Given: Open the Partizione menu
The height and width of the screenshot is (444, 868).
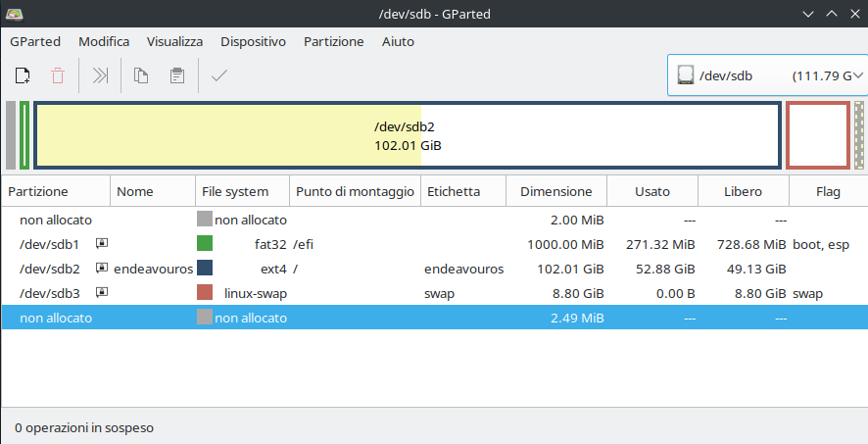Looking at the screenshot, I should point(334,41).
